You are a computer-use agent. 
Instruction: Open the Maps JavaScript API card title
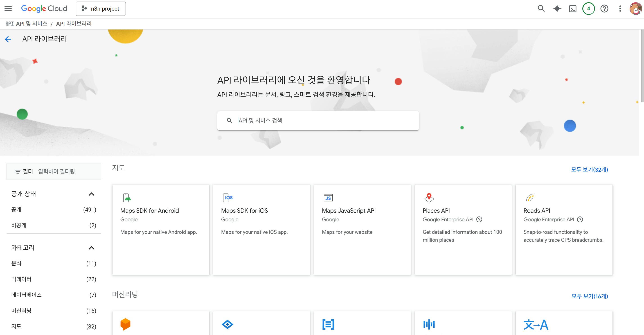[349, 211]
